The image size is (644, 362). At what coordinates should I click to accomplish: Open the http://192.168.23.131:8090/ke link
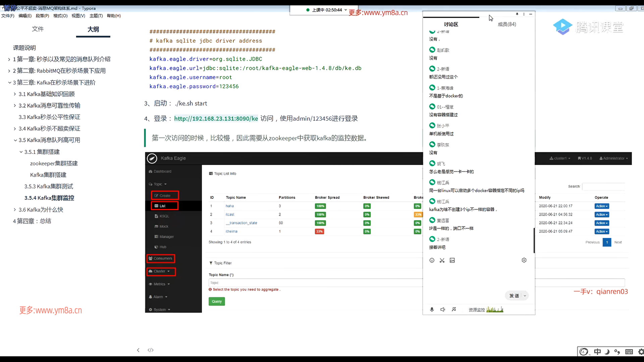(216, 119)
